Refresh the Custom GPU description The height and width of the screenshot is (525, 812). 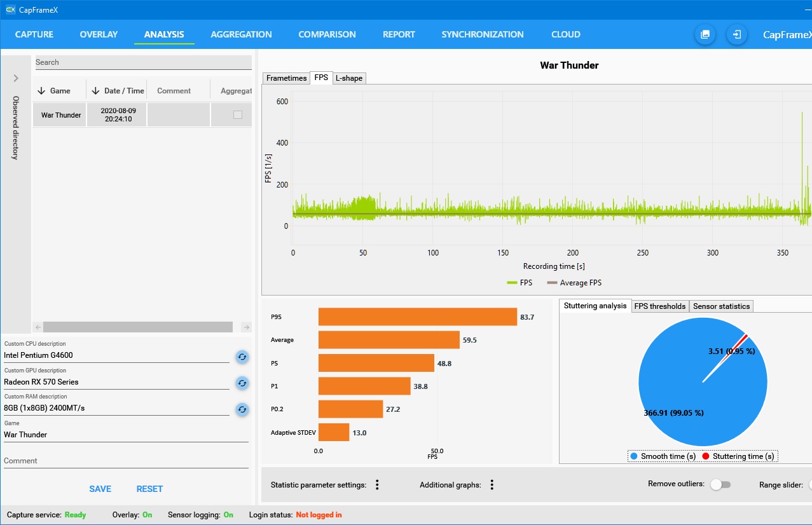tap(242, 383)
